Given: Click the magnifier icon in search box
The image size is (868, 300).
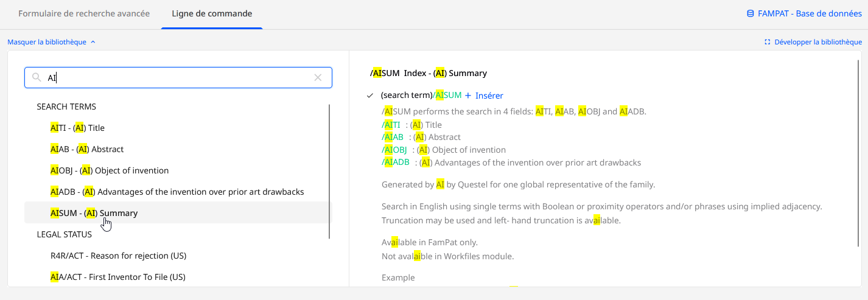Looking at the screenshot, I should [37, 77].
